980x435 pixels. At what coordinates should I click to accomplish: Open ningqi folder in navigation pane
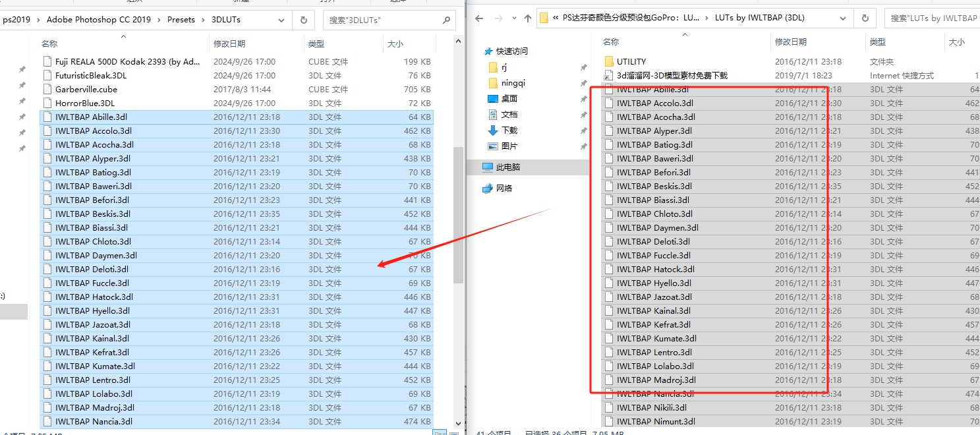[513, 83]
